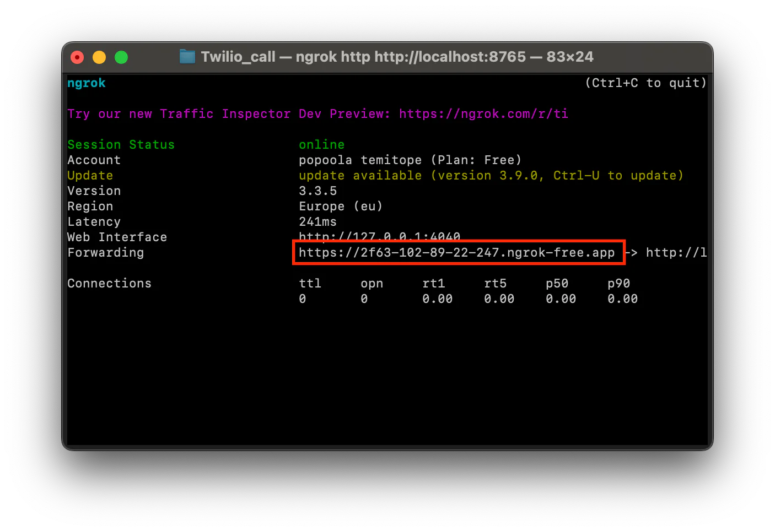Click the 0.00 value under rt5
This screenshot has height=532, width=775.
click(499, 299)
